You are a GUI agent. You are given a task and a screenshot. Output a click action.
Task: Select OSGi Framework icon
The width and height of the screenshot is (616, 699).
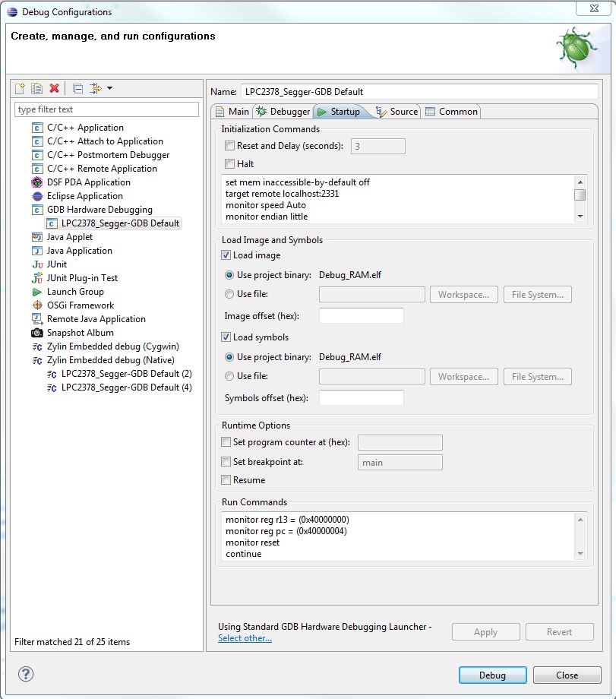37,305
